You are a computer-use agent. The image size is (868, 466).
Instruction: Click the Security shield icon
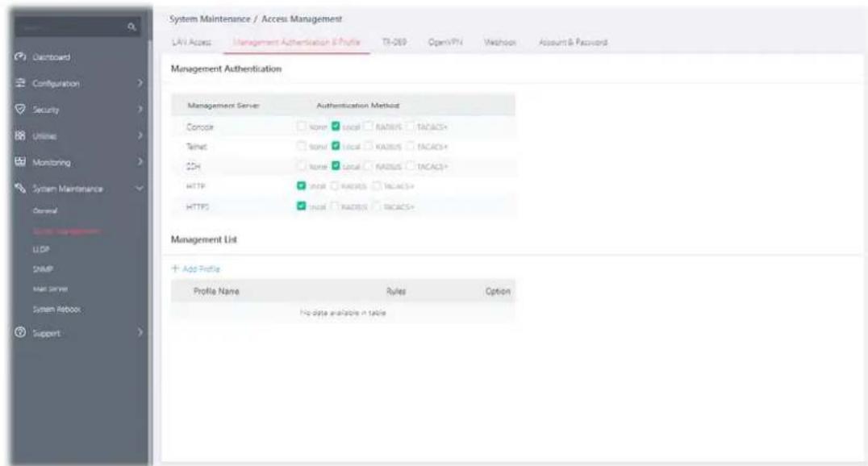(x=20, y=109)
